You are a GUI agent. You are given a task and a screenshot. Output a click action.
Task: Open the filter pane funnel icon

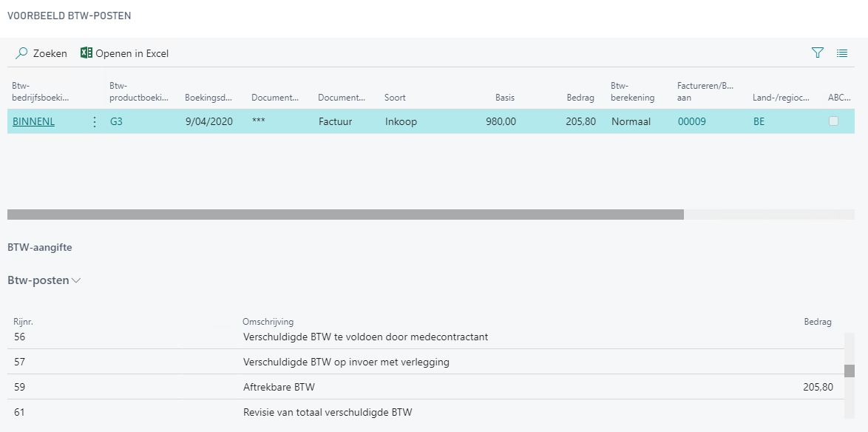tap(817, 53)
